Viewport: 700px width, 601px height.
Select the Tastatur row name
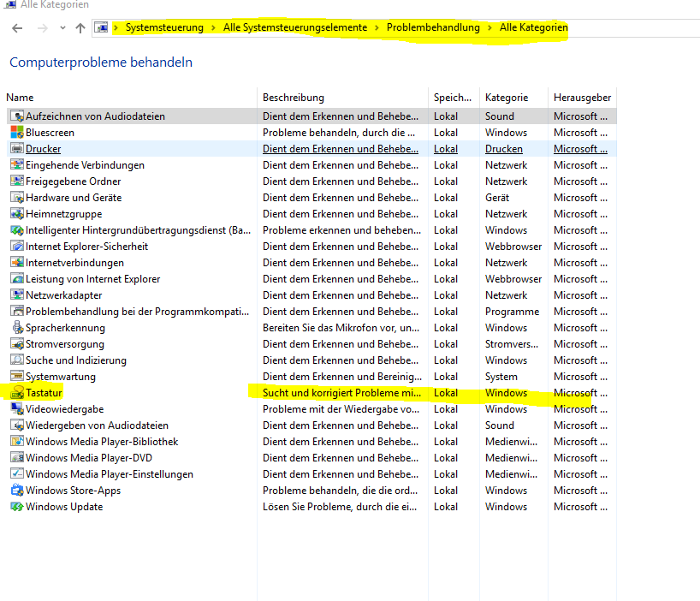tap(44, 392)
